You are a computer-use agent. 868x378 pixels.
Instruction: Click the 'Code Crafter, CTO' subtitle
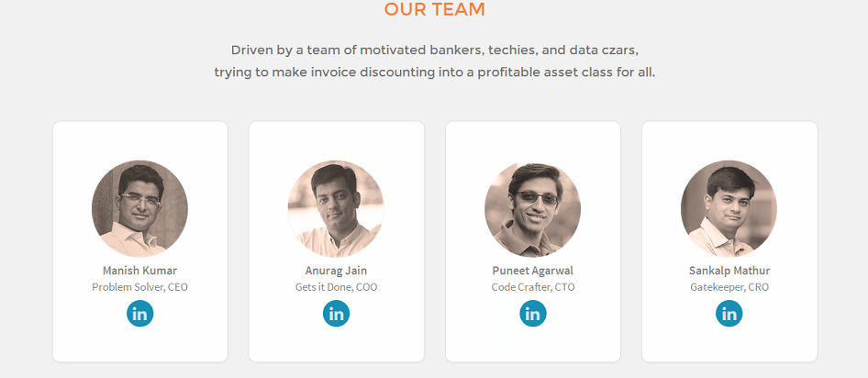pos(532,287)
